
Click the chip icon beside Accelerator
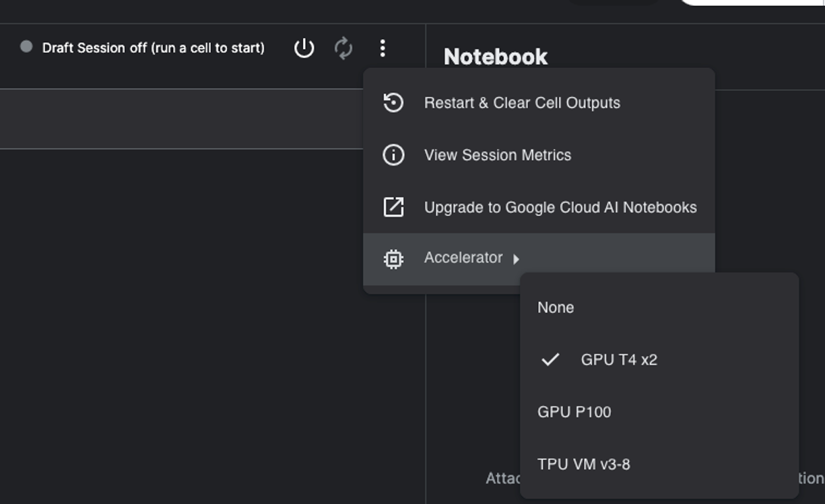tap(393, 259)
